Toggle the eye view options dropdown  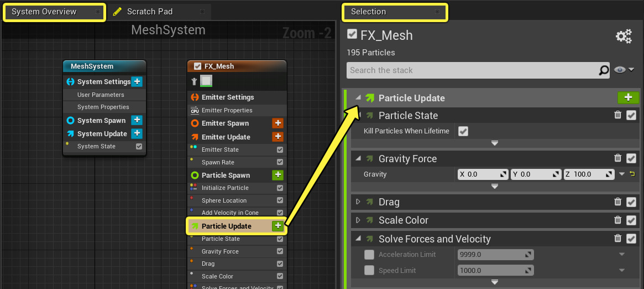coord(624,70)
